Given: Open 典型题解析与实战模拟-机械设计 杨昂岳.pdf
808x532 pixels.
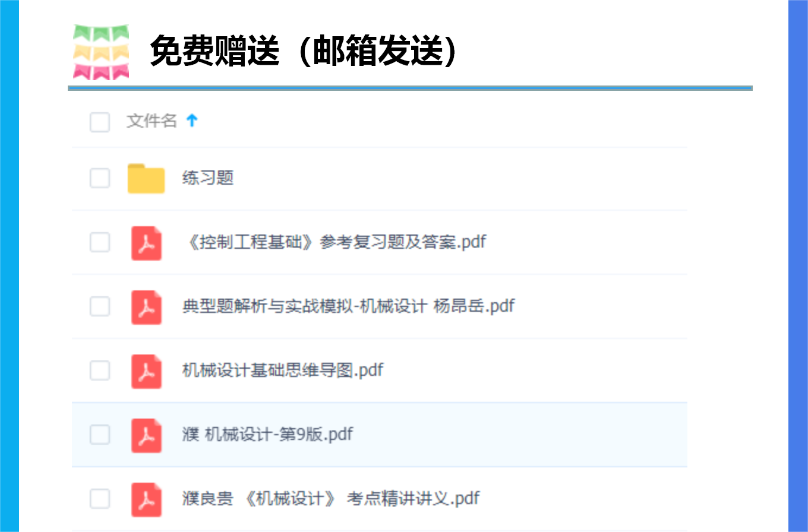Looking at the screenshot, I should pyautogui.click(x=348, y=306).
